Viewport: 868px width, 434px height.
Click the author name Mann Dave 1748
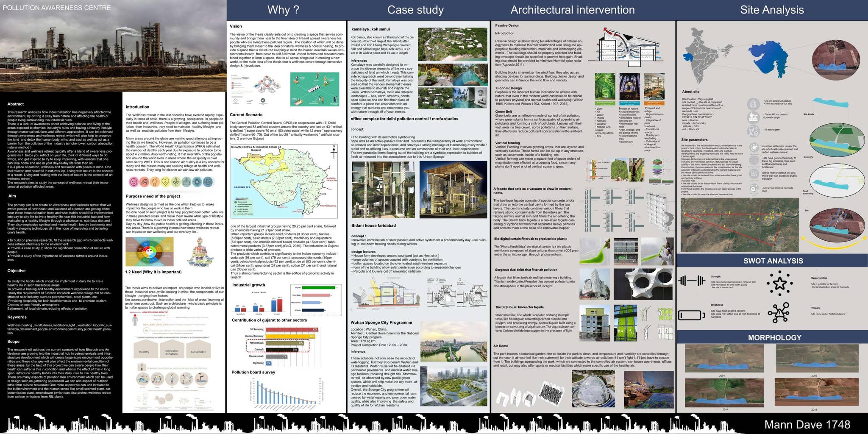point(807,425)
